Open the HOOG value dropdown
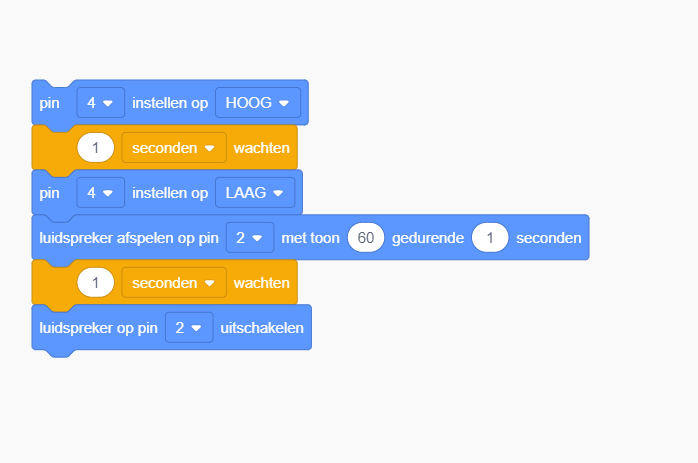This screenshot has width=698, height=463. coord(258,103)
